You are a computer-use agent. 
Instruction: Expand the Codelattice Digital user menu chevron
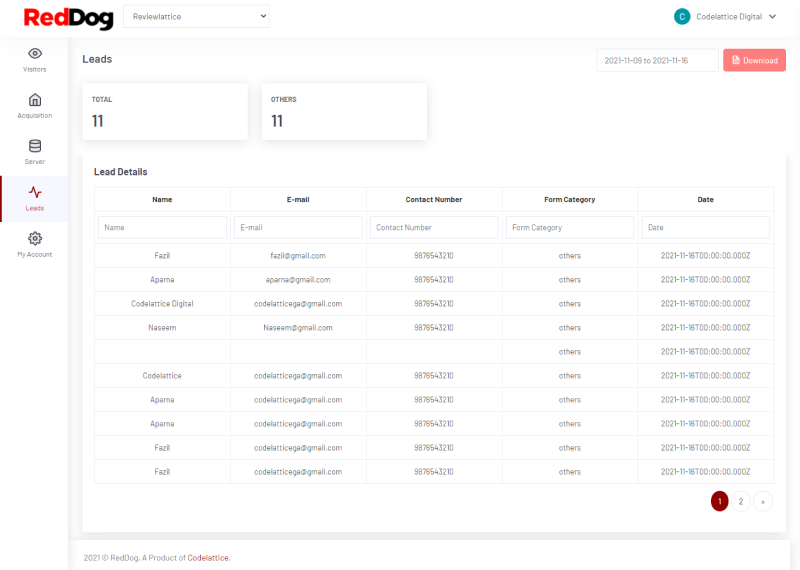coord(772,16)
